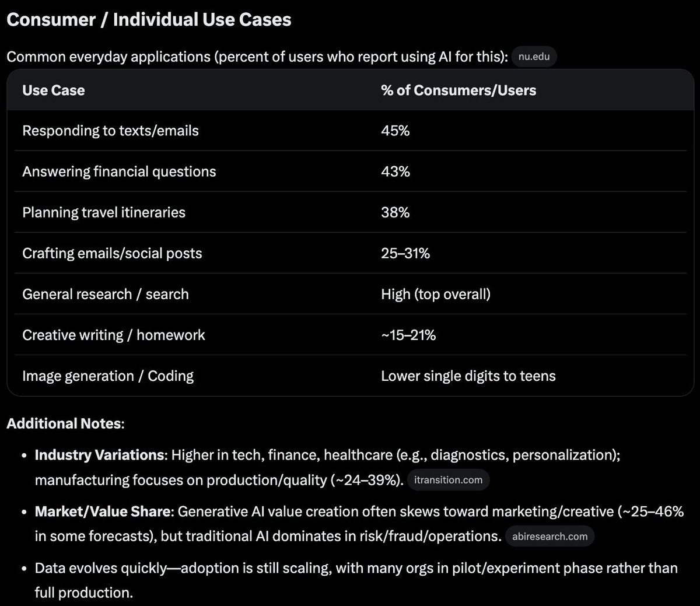Select the 'General research / search' row
The height and width of the screenshot is (606, 700).
pyautogui.click(x=350, y=294)
